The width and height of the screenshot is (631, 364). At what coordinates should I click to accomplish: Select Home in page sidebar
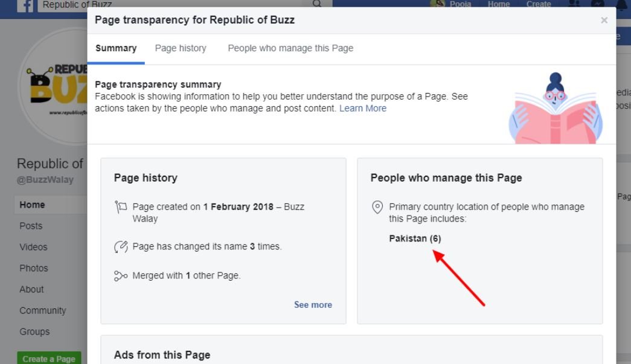[51, 205]
